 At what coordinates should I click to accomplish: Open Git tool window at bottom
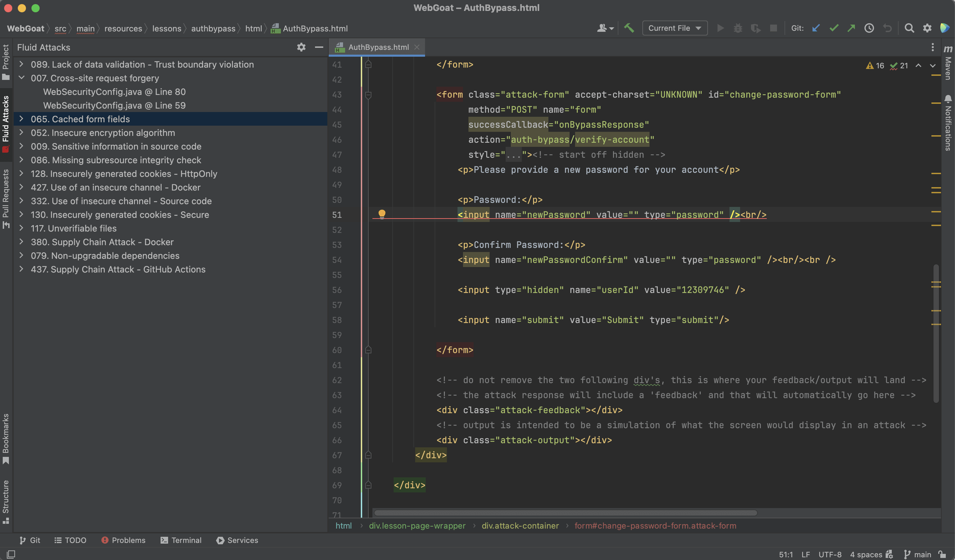[30, 540]
